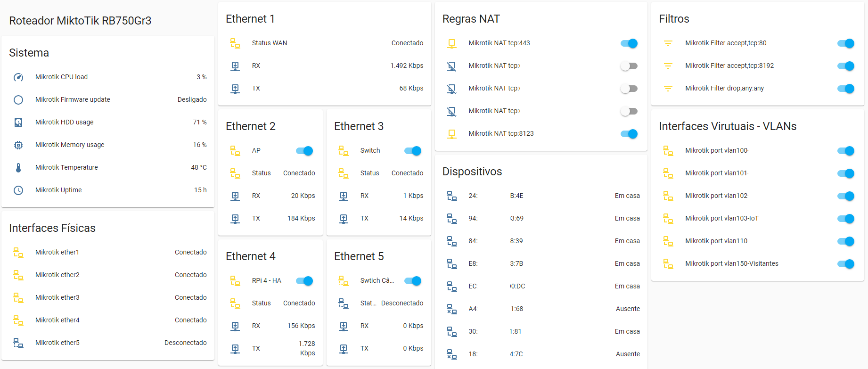Toggle the Ethernet 3 Switch port
Screen dimensions: 868x369
tap(413, 151)
